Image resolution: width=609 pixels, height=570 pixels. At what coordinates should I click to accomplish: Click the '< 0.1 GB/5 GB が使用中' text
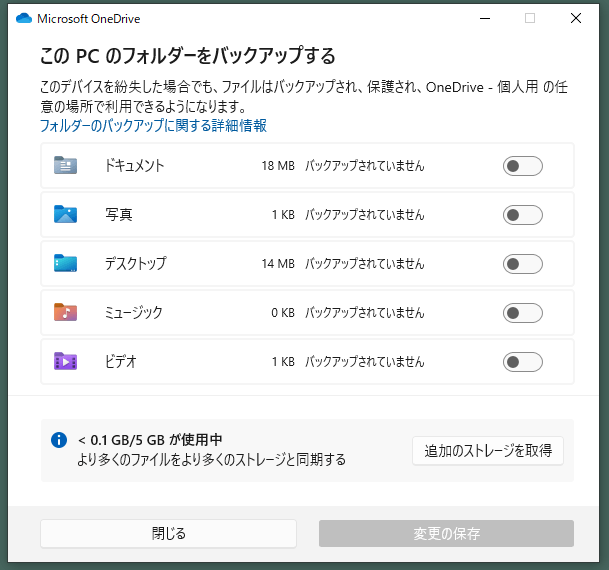tap(150, 440)
